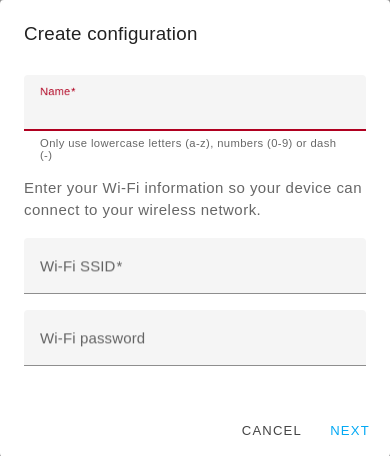Select the Wi-Fi password field
This screenshot has height=456, width=390.
coord(195,338)
